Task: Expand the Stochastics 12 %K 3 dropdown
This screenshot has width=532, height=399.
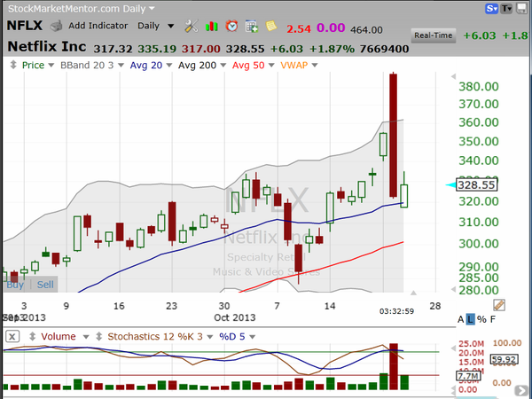Action: [209, 337]
